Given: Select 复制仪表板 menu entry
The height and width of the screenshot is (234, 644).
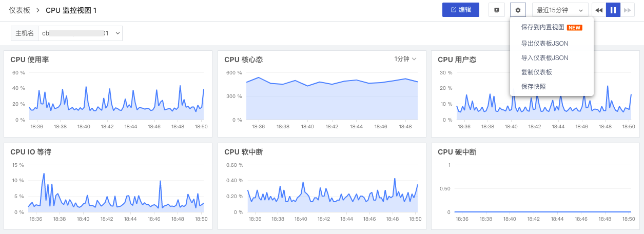Looking at the screenshot, I should click(536, 72).
